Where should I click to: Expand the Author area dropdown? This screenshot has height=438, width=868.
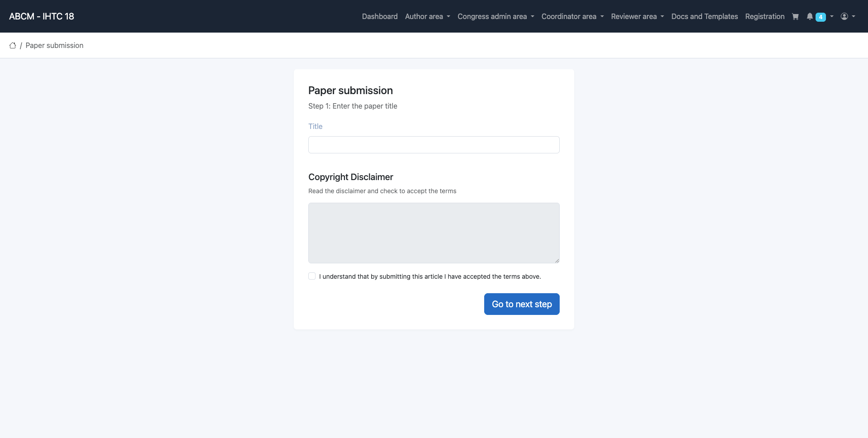(427, 16)
